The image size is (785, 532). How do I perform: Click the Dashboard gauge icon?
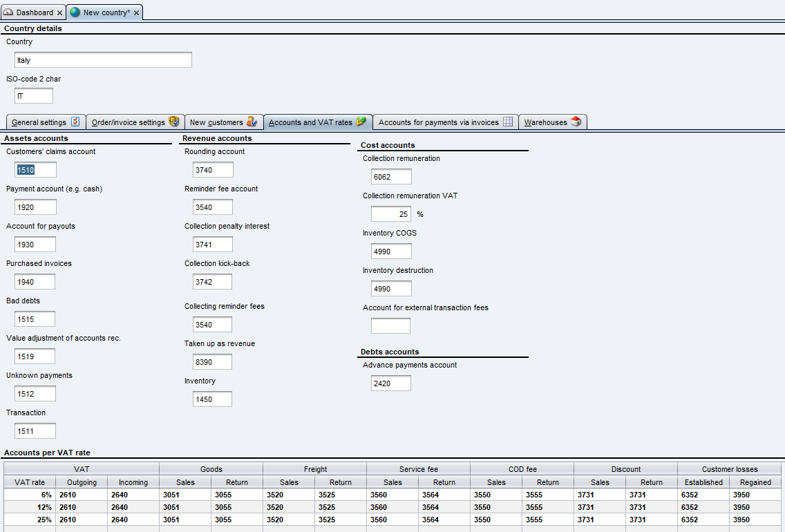(x=8, y=12)
